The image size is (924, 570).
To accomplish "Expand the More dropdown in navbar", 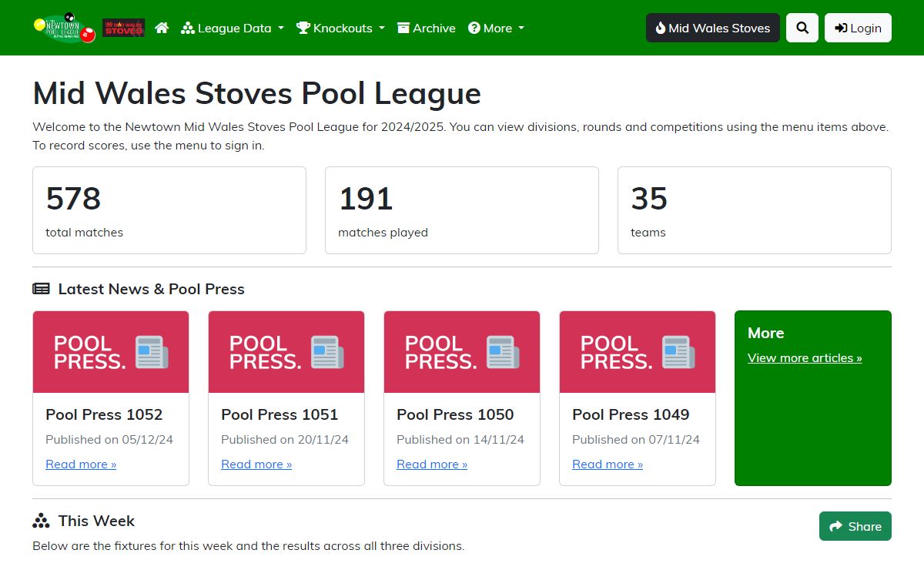I will [x=496, y=28].
